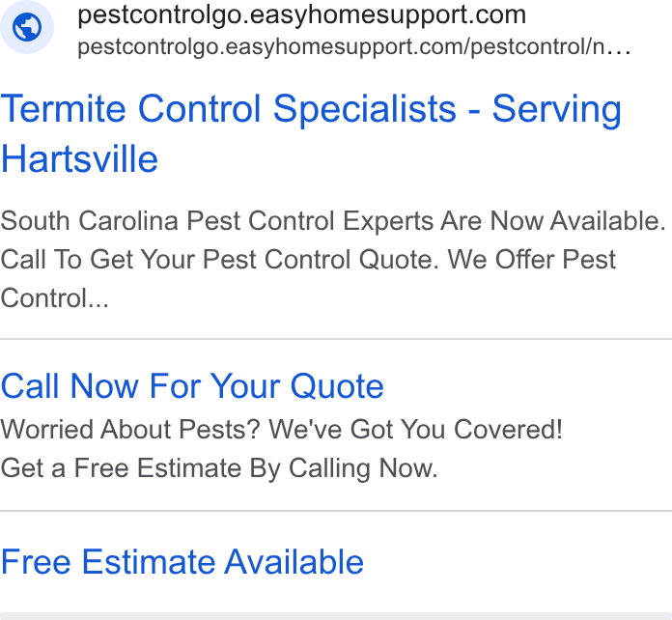Click the South Carolina Pest Control Experts sentence
This screenshot has width=672, height=620.
click(333, 221)
